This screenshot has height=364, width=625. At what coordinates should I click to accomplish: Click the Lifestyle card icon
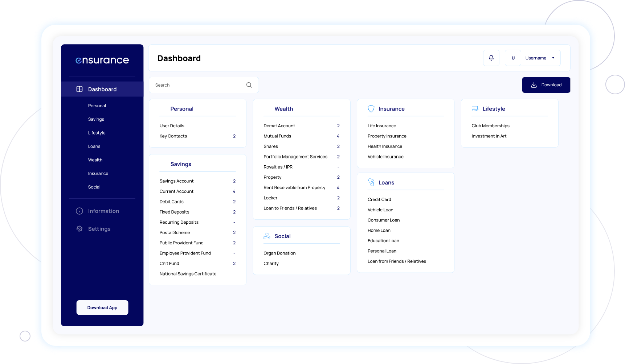tap(475, 109)
